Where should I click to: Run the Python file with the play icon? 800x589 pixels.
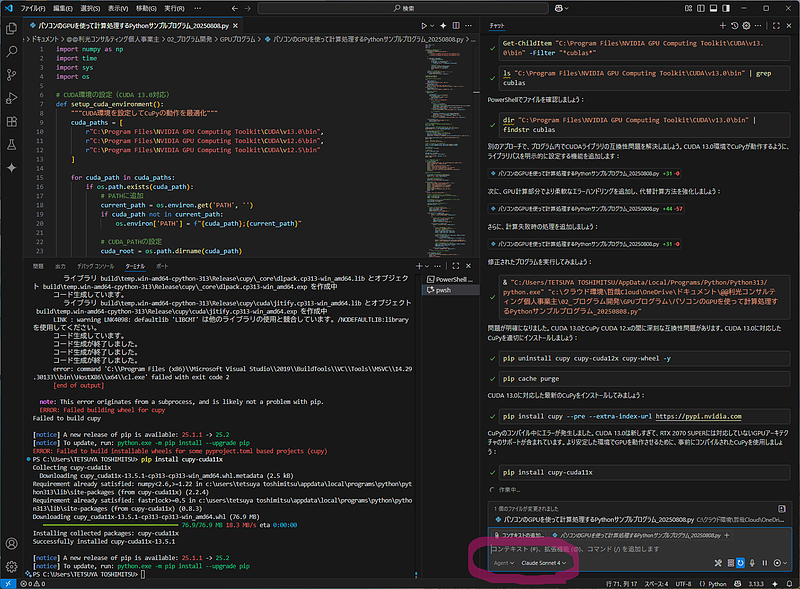click(424, 26)
